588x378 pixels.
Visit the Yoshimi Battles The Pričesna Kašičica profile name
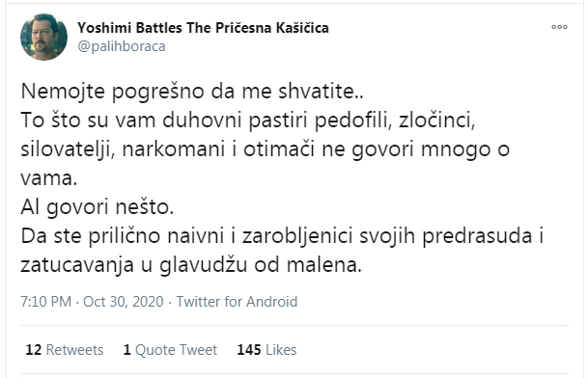point(203,28)
